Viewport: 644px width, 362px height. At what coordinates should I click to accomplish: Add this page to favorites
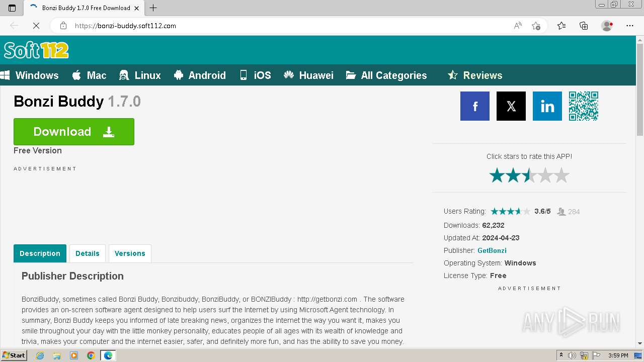(536, 26)
